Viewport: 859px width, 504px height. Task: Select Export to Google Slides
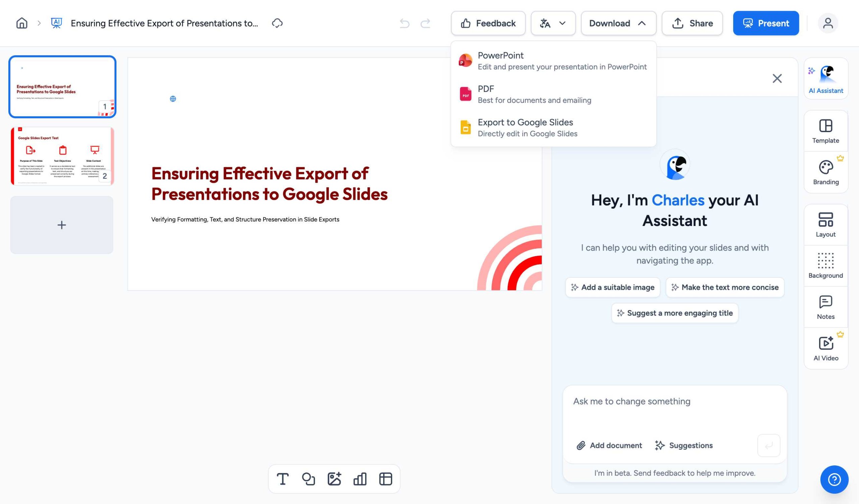526,127
